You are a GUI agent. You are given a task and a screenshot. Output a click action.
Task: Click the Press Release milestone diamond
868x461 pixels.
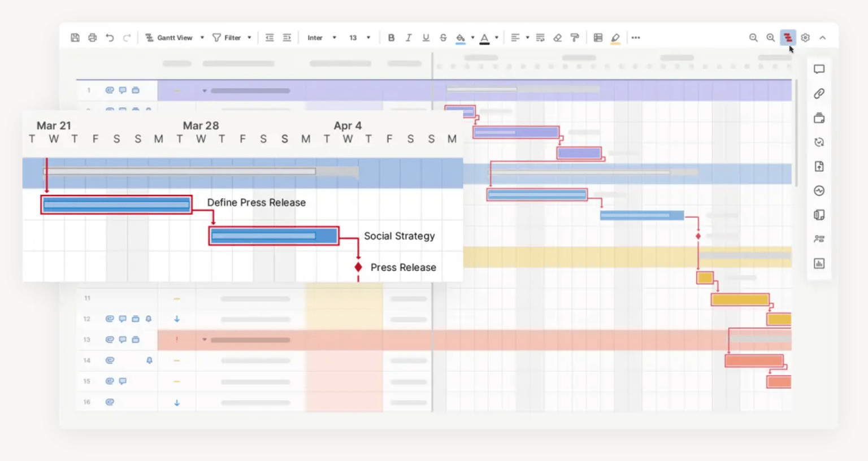pyautogui.click(x=358, y=267)
